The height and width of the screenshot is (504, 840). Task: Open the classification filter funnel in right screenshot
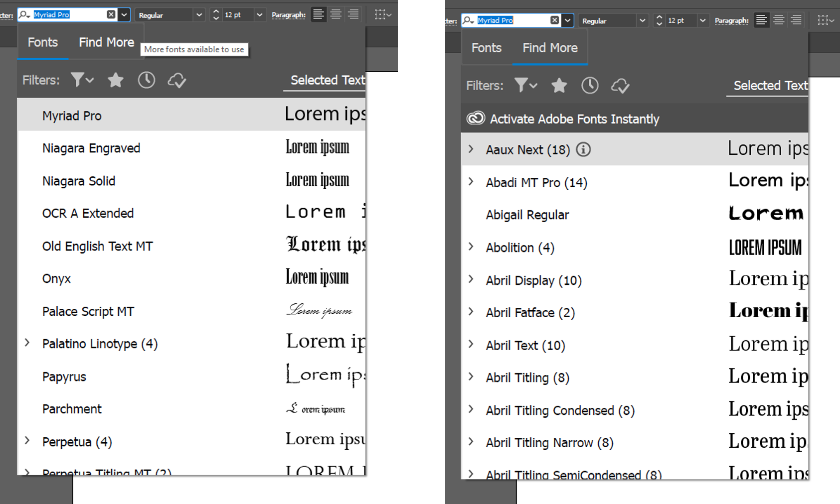click(x=525, y=85)
